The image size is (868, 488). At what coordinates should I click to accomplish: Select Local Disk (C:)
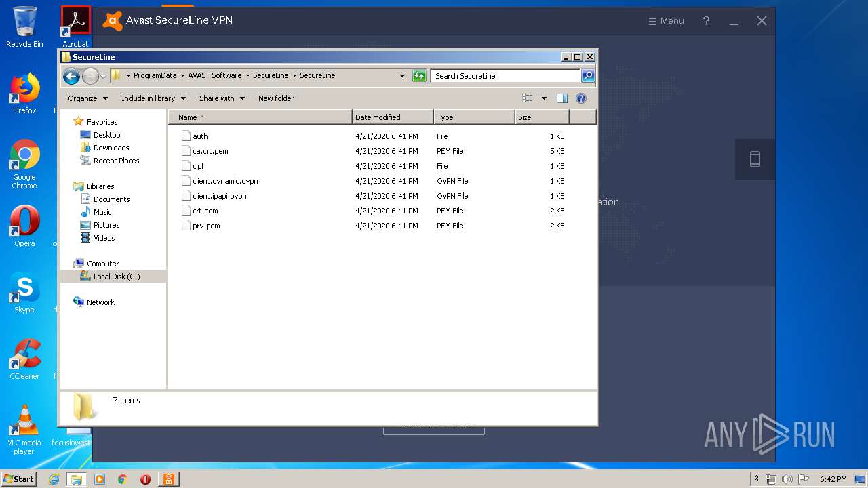click(113, 277)
